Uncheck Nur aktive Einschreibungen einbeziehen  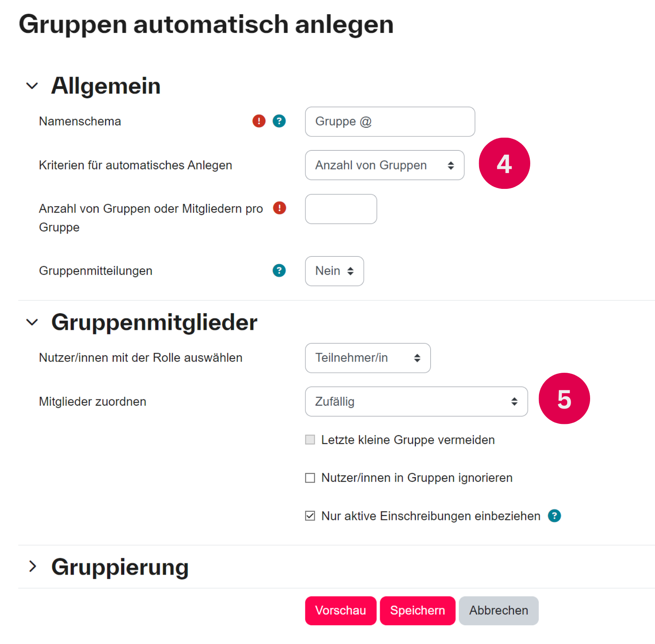[x=310, y=515]
